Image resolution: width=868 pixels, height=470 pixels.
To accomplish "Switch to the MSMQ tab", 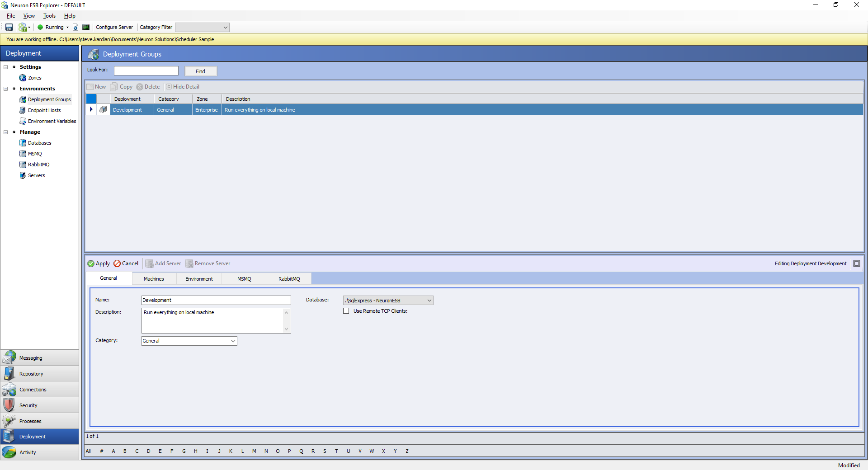I will click(245, 279).
